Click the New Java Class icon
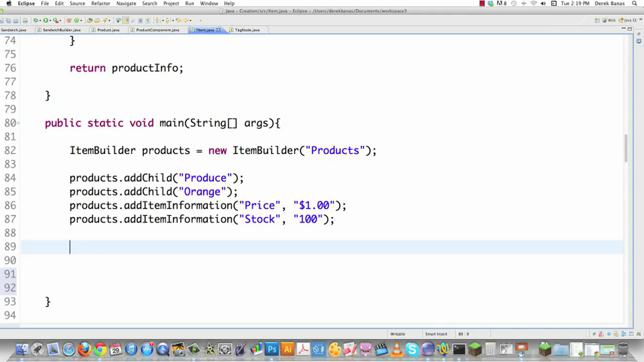 point(76,20)
